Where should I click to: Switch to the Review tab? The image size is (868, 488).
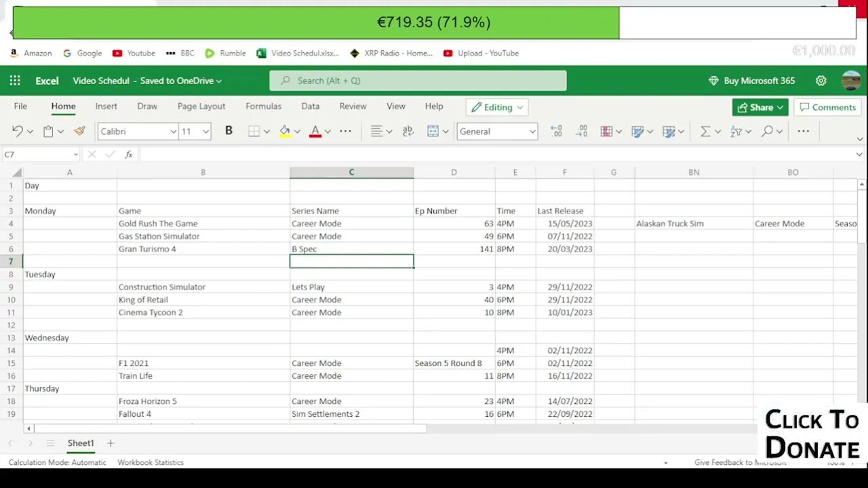click(353, 106)
